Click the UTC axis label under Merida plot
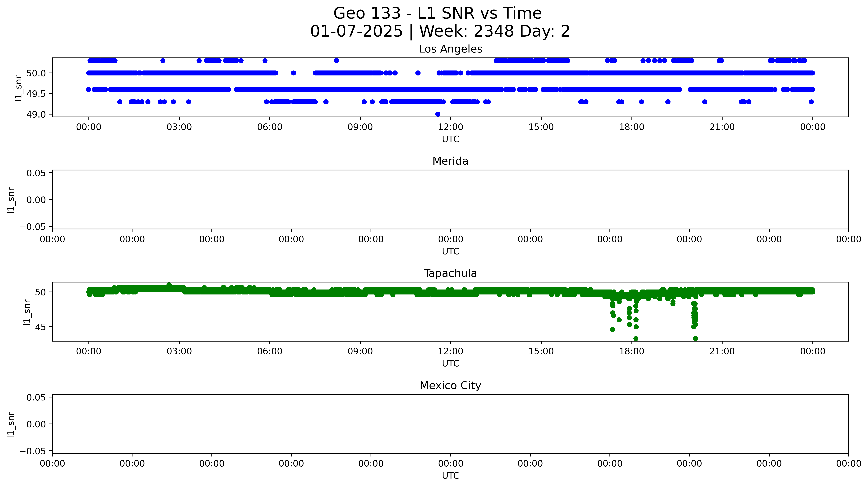Image resolution: width=868 pixels, height=487 pixels. (x=451, y=251)
